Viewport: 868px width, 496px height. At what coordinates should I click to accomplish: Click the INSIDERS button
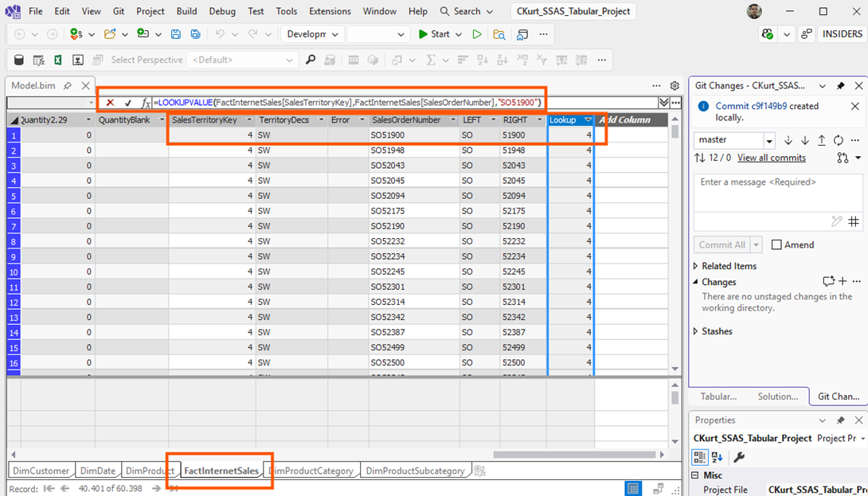pos(842,34)
